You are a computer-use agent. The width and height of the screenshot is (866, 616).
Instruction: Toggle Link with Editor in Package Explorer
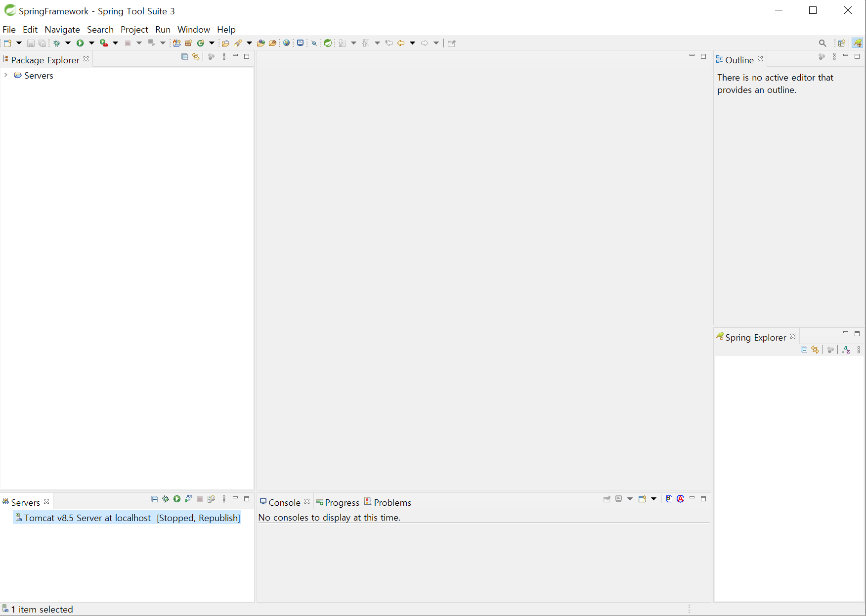(196, 57)
